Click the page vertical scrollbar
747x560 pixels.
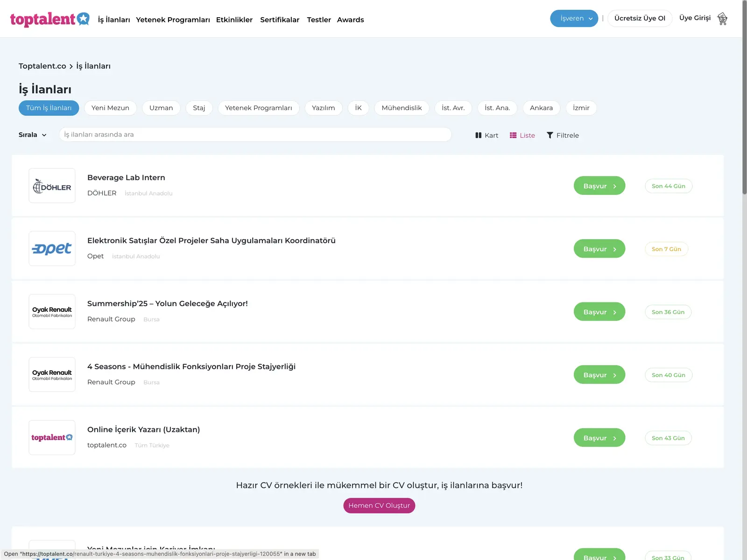point(744,98)
